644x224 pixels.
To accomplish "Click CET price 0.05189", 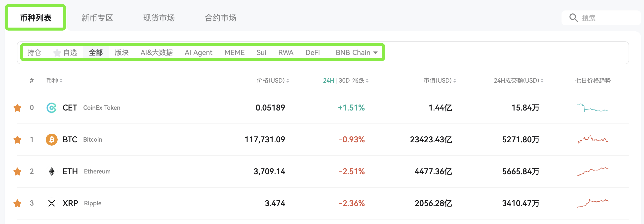I will pyautogui.click(x=270, y=108).
